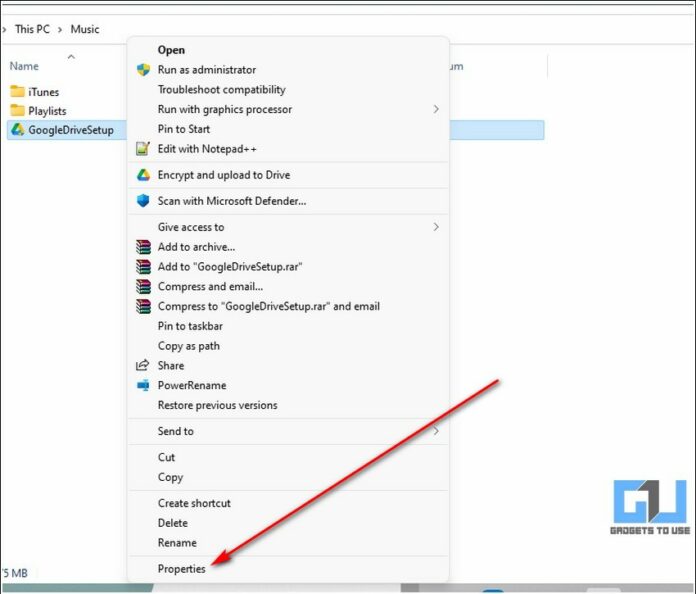Click the Run as administrator shield icon
The height and width of the screenshot is (594, 696).
(143, 70)
